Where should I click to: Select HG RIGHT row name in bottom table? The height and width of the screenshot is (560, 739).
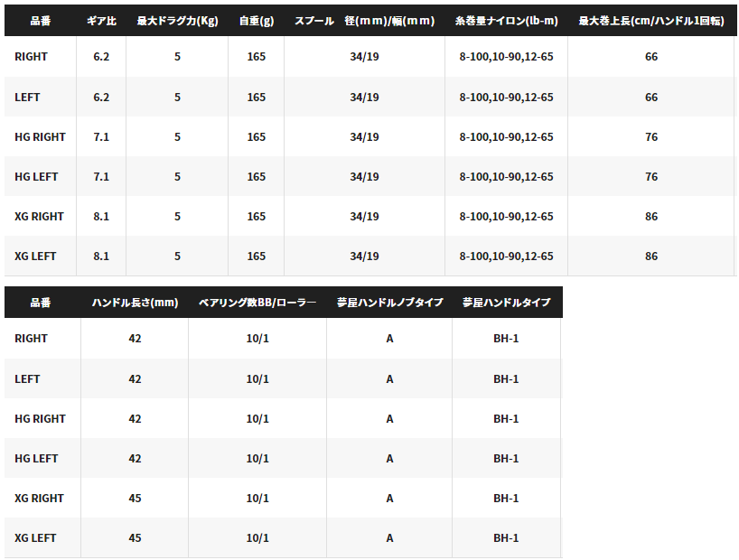pos(40,418)
